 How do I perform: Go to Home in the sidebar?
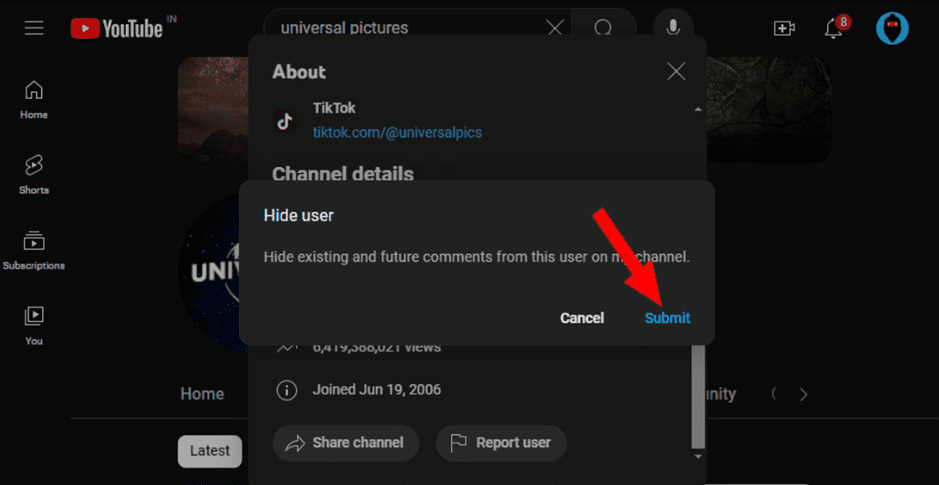[34, 100]
